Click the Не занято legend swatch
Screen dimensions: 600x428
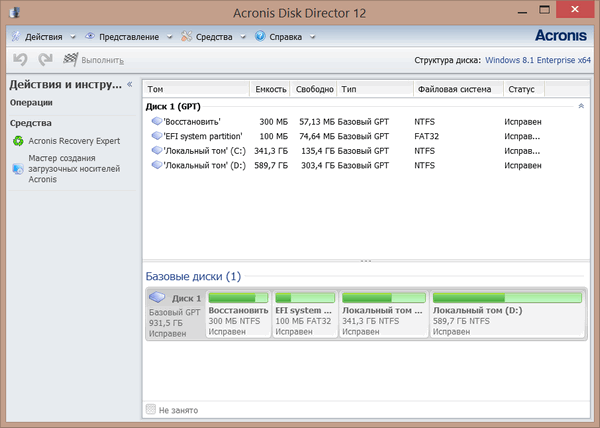152,410
